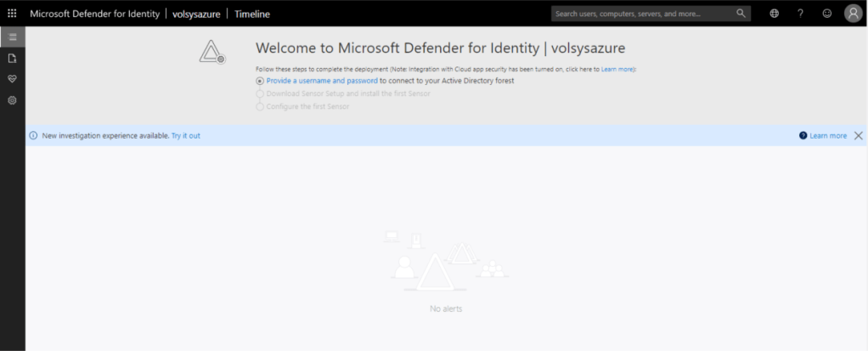Select the first deployment step radio button
Viewport: 868px width, 351px height.
pyautogui.click(x=260, y=81)
